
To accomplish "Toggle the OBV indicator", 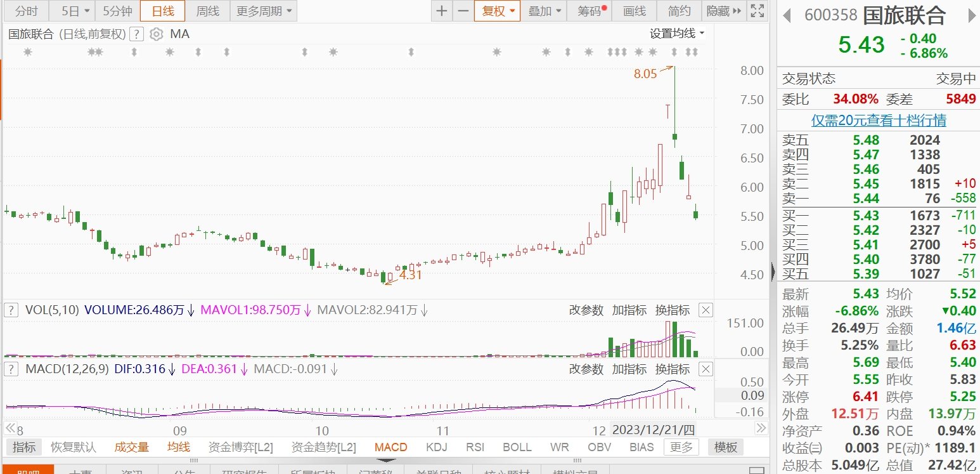I will click(599, 447).
